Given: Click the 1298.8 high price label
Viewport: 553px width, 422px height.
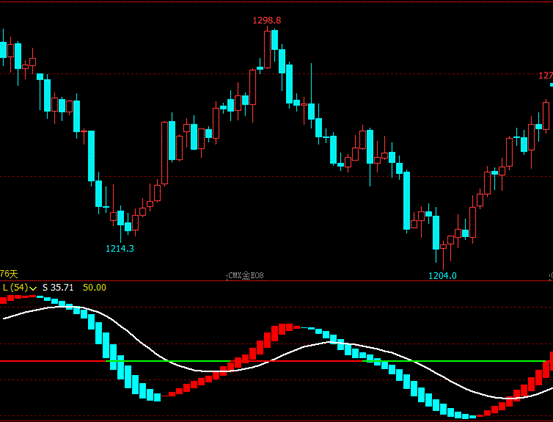Looking at the screenshot, I should tap(267, 20).
